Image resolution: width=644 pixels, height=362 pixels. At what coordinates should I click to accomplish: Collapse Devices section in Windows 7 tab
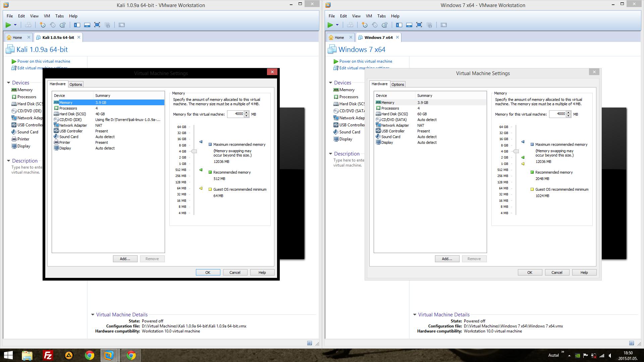tap(331, 82)
